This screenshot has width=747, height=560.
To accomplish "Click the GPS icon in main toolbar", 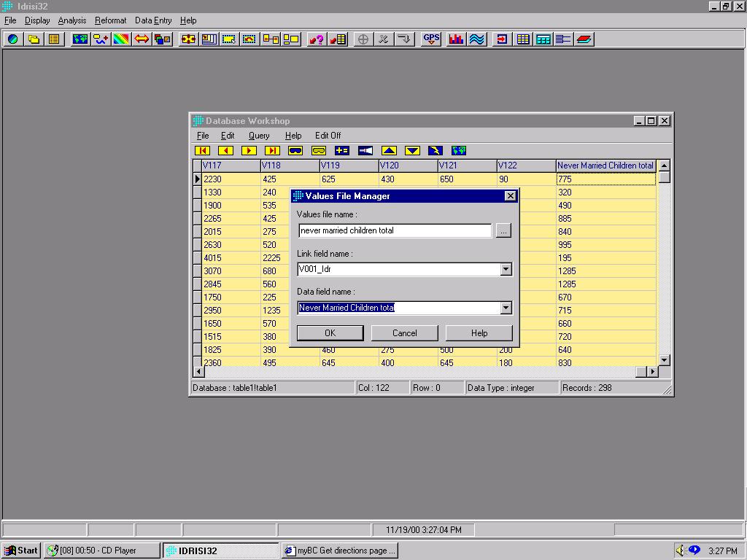I will point(431,39).
